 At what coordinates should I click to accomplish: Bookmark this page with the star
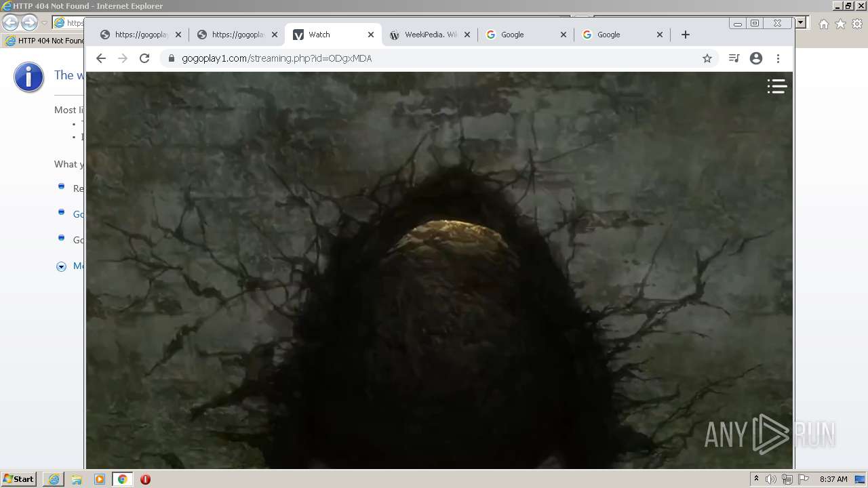(x=707, y=58)
